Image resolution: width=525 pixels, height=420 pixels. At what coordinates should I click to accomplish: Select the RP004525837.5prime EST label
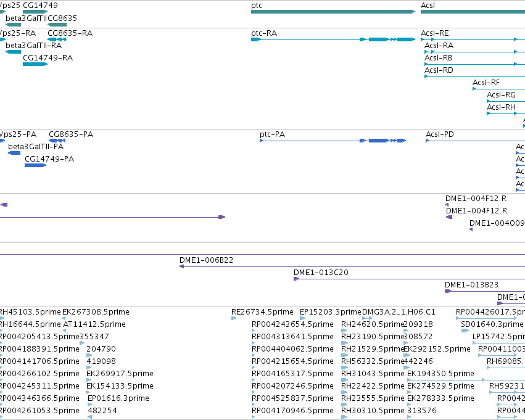(292, 398)
